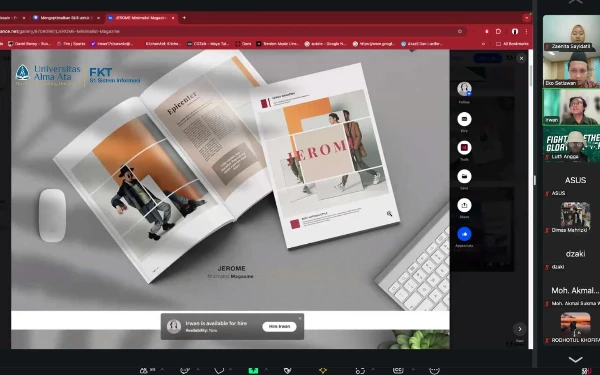Open the Asset Dan bookmark
Image resolution: width=600 pixels, height=375 pixels.
(x=421, y=44)
